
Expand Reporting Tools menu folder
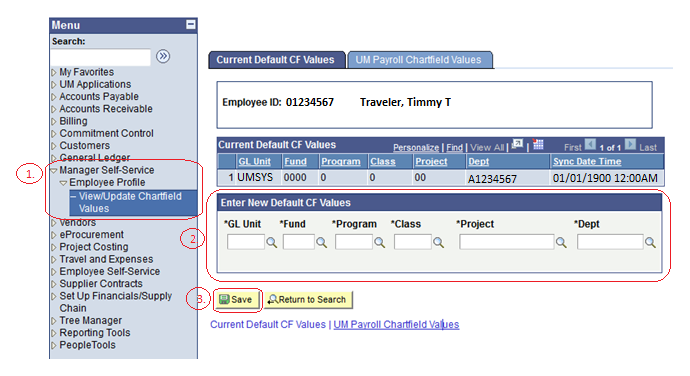coord(54,333)
